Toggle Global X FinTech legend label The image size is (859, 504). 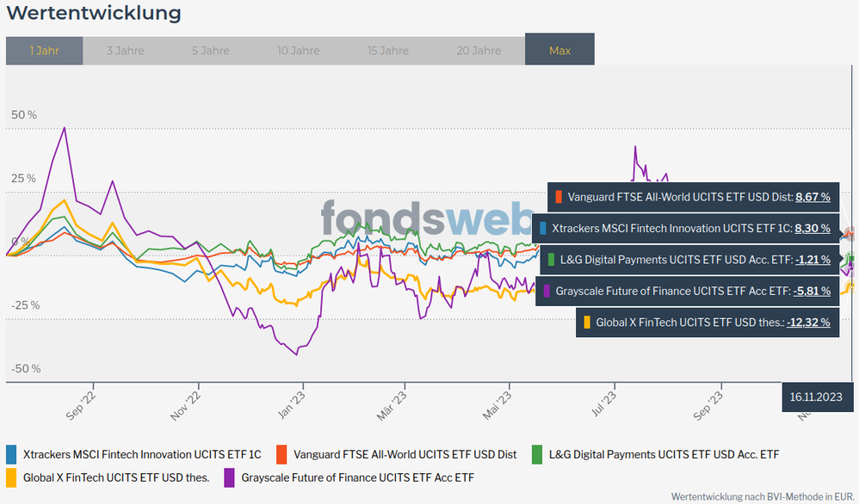pos(116,477)
